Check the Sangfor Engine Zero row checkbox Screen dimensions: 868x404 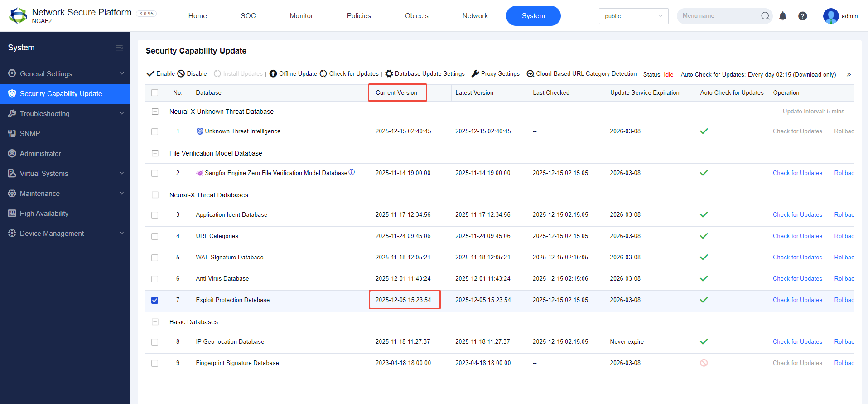point(155,173)
